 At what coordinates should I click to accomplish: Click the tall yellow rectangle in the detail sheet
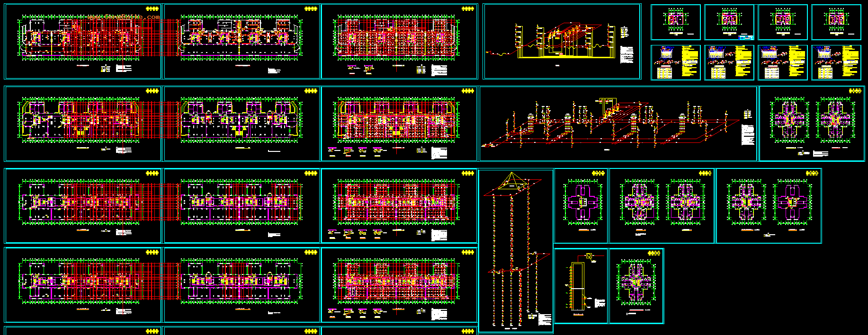click(x=577, y=286)
